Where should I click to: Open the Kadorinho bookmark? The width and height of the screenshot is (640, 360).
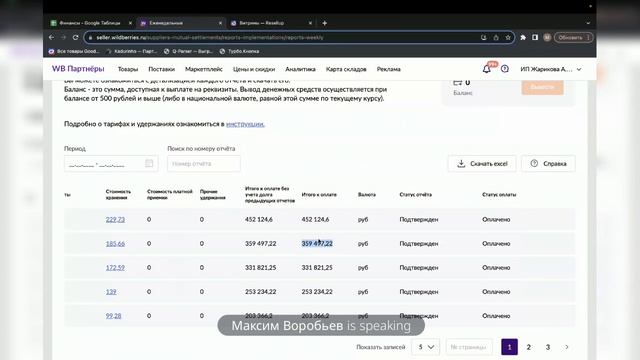[x=131, y=51]
